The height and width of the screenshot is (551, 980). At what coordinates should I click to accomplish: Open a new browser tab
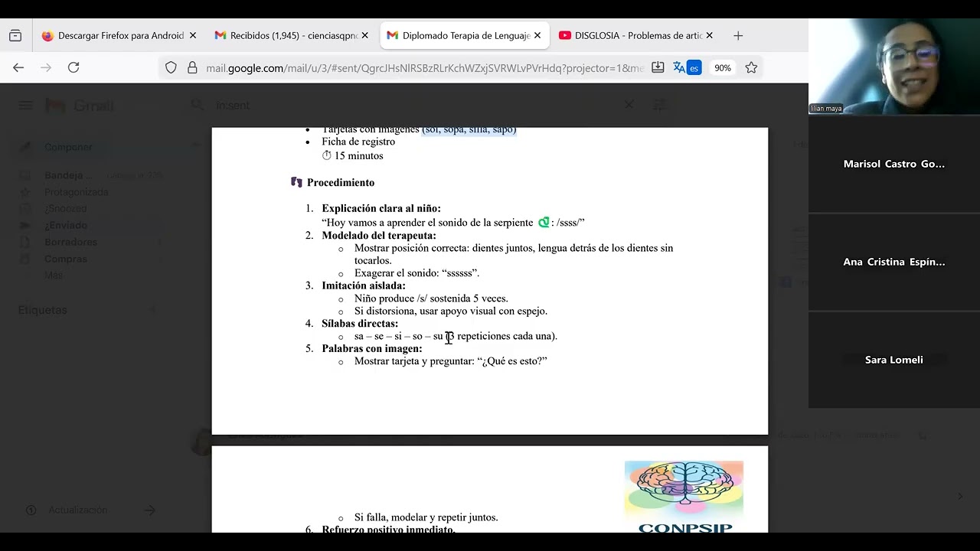738,35
